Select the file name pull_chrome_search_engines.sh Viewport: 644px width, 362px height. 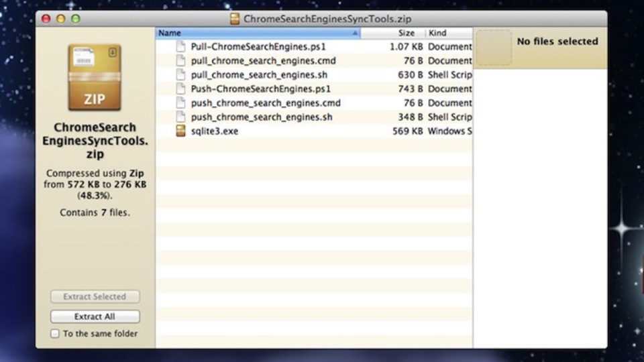point(259,74)
